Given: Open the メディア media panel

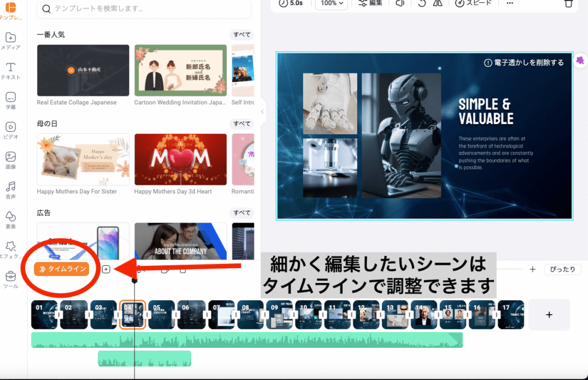Looking at the screenshot, I should tap(10, 41).
